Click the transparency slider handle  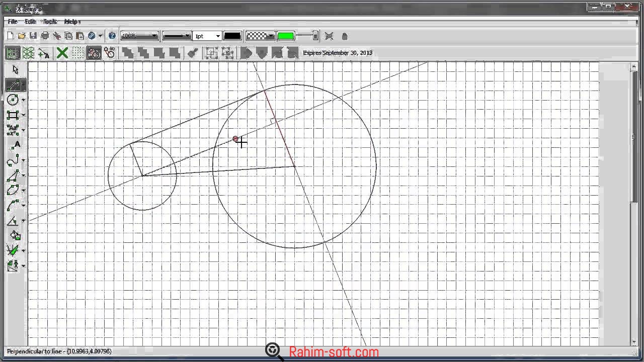point(315,36)
